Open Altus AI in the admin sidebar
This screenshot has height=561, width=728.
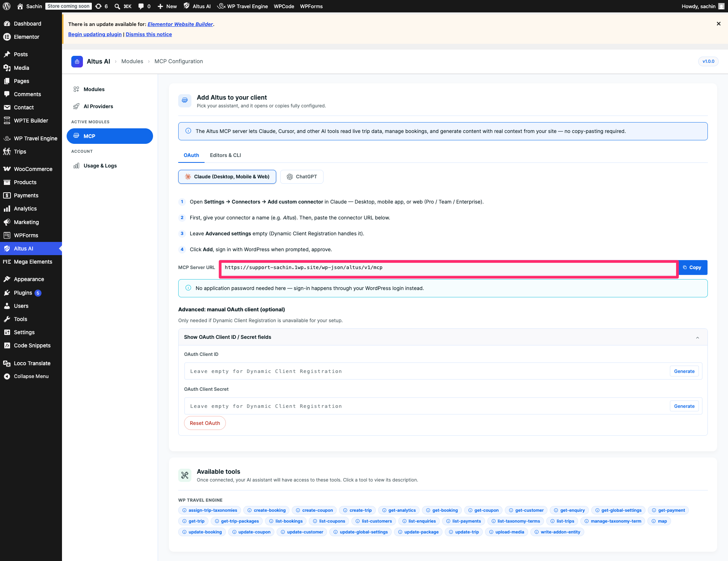click(x=31, y=249)
